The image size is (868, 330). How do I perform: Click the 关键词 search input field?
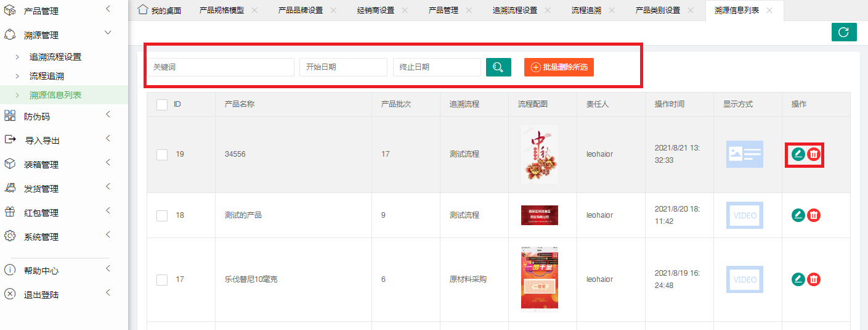pos(221,67)
